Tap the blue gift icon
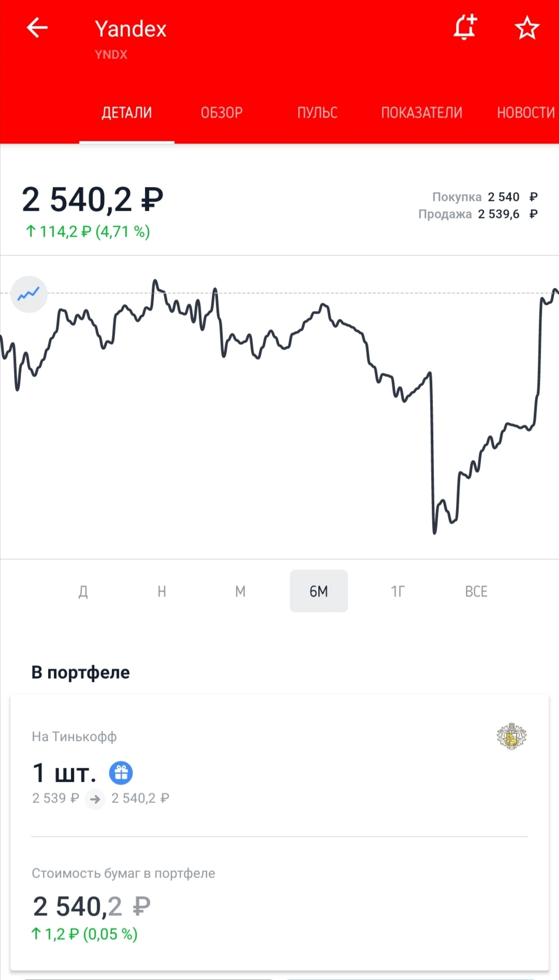Screen dimensions: 559x980 click(121, 773)
